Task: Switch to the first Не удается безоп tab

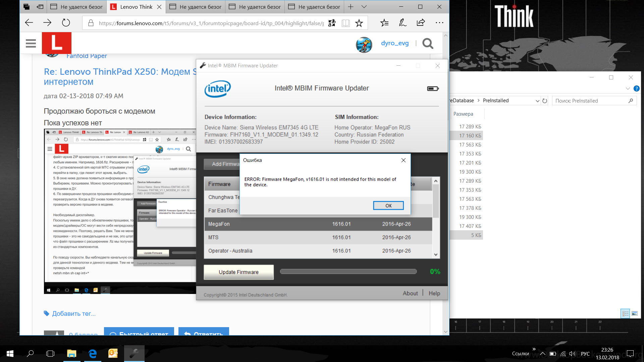Action: 77,7
